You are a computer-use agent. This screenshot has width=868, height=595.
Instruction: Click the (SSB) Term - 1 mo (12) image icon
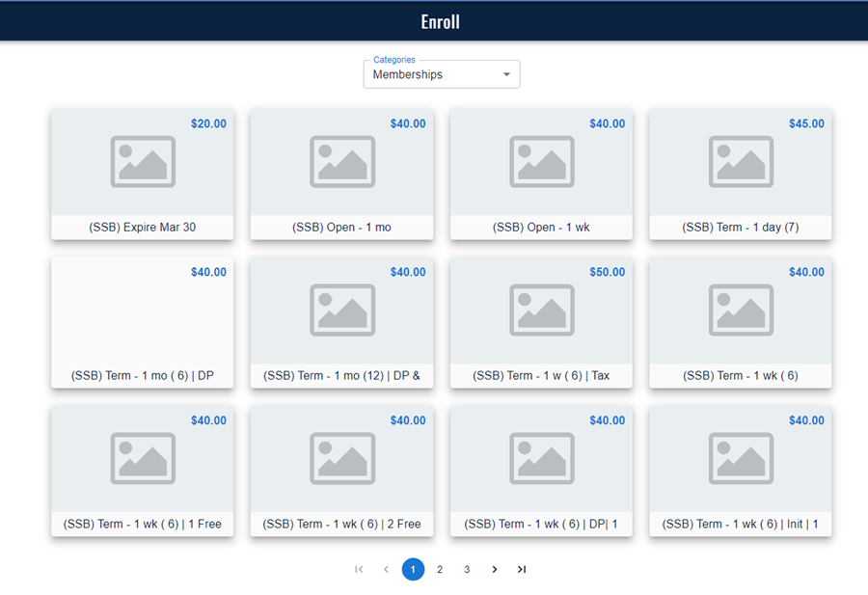click(x=342, y=311)
